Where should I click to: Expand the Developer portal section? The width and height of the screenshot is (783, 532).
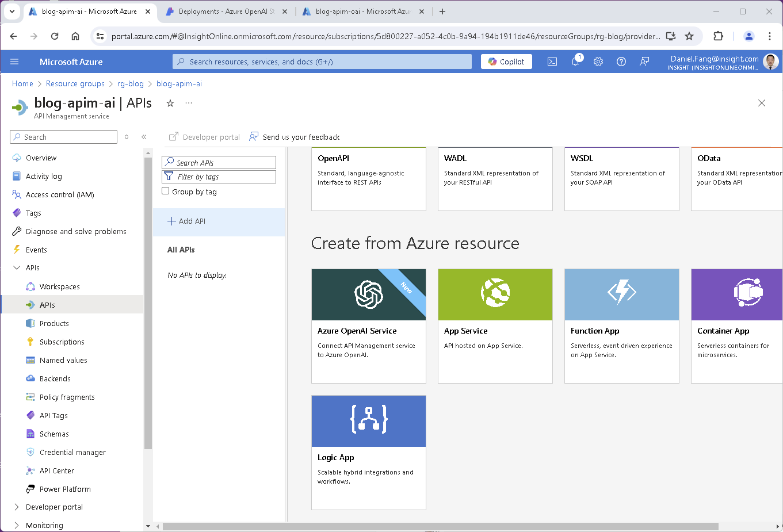[x=16, y=507]
